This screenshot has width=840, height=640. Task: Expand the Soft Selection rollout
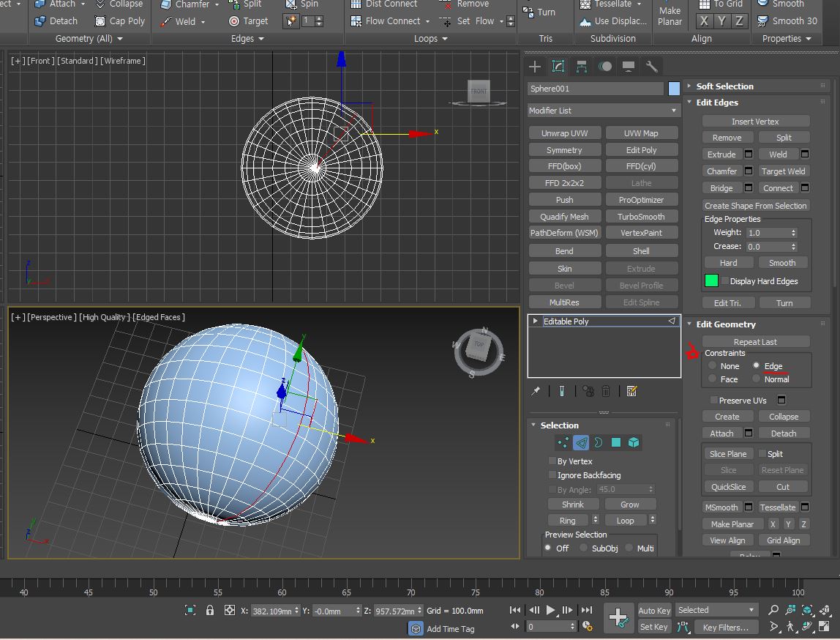tap(724, 86)
